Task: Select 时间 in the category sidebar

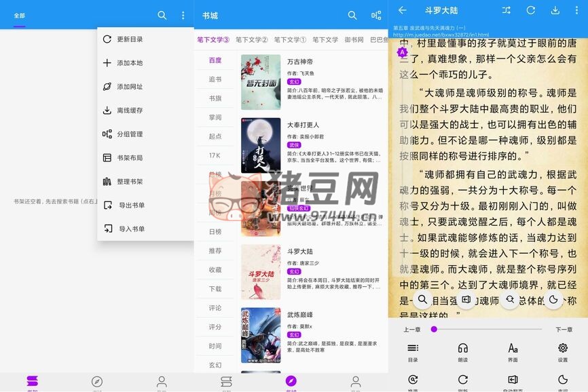Action: click(215, 347)
